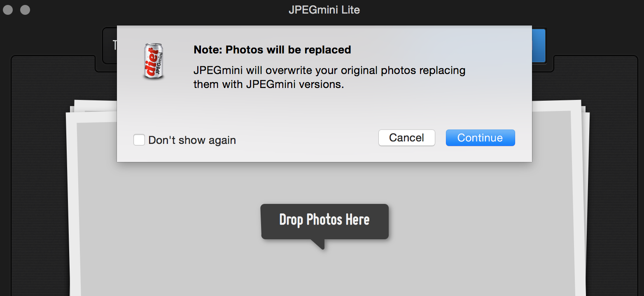Viewport: 644px width, 296px height.
Task: Click the empty title bar area right of the title
Action: (x=494, y=10)
